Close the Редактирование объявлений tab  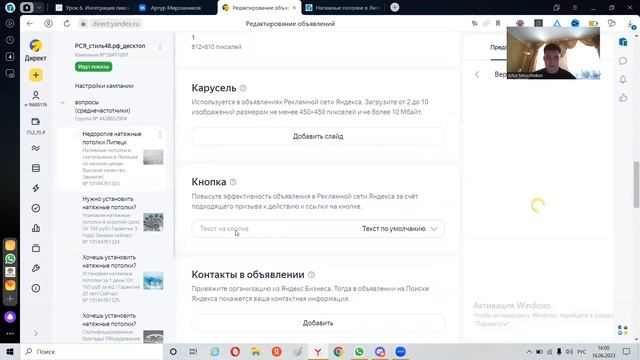(x=294, y=7)
